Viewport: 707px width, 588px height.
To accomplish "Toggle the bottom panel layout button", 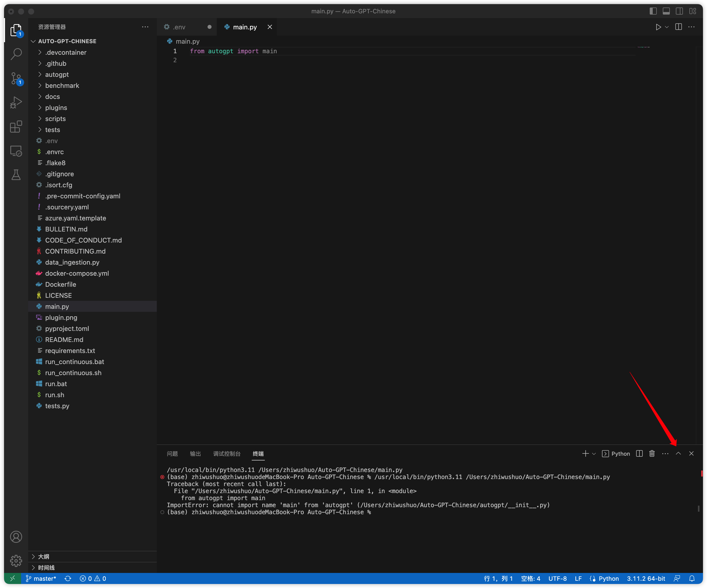I will tap(666, 11).
